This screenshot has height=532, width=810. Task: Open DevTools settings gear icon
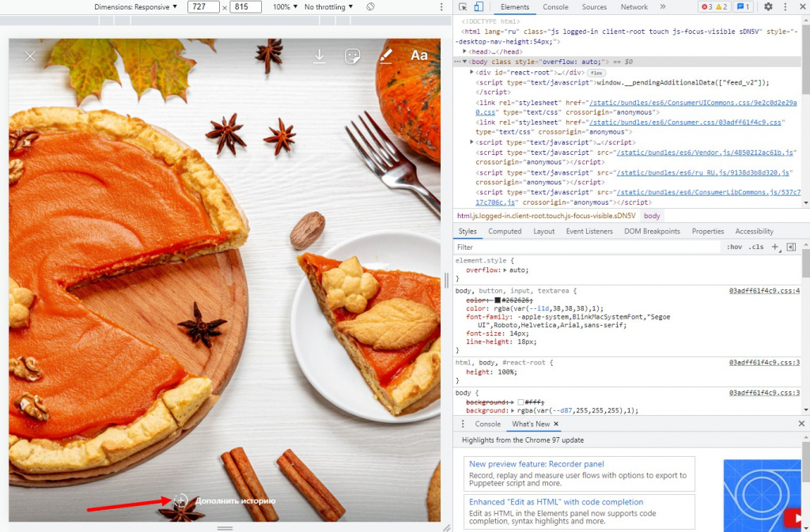pos(768,6)
